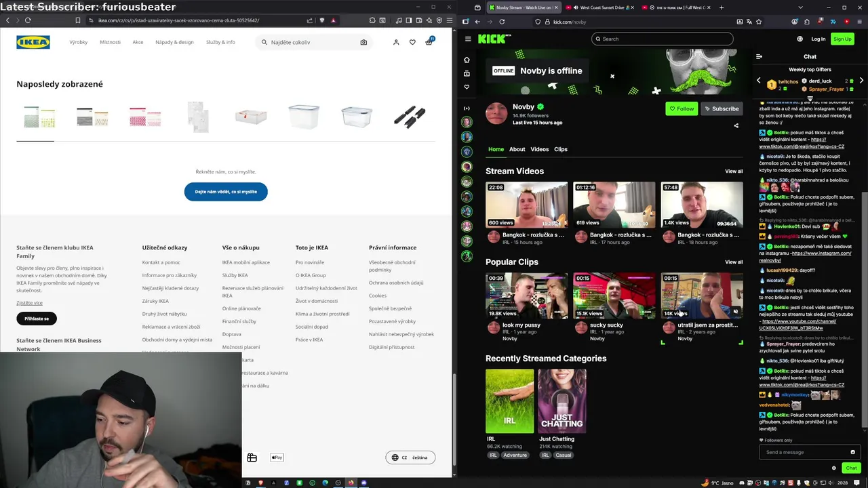Switch to About tab on Novby channel
868x488 pixels.
tap(517, 149)
